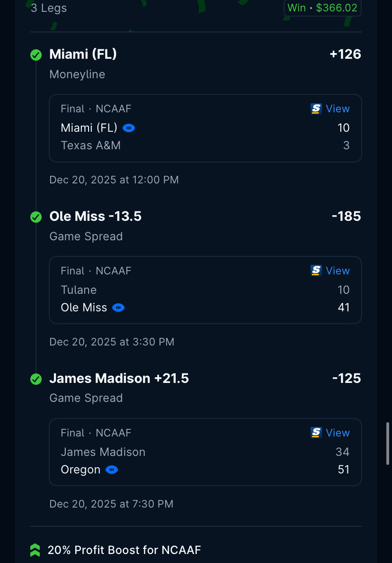The height and width of the screenshot is (563, 392).
Task: Click the S logo in Oregon game card
Action: 316,433
